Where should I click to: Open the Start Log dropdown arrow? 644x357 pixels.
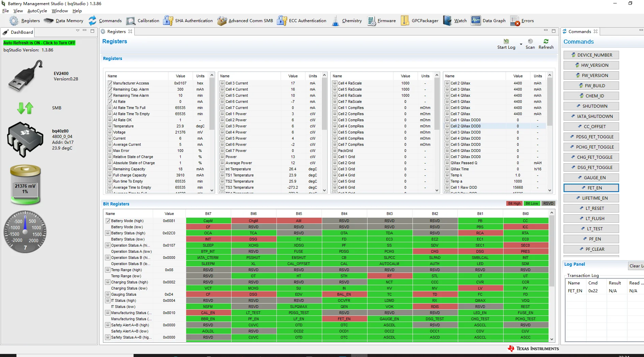521,44
